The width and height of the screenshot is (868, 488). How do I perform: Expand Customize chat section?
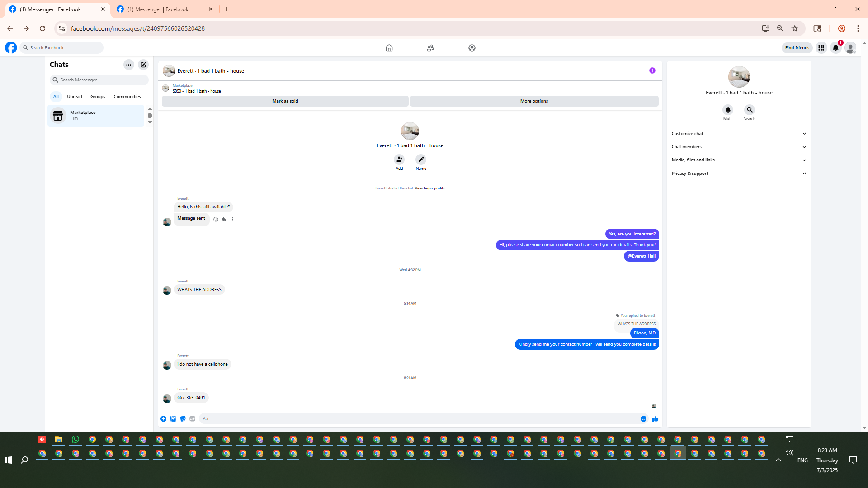739,134
